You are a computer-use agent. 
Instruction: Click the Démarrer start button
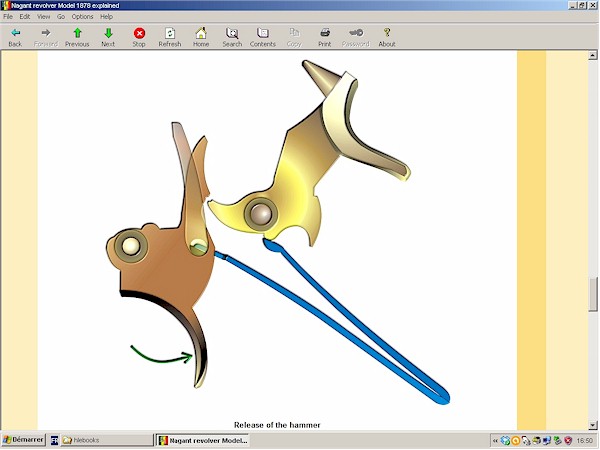23,440
